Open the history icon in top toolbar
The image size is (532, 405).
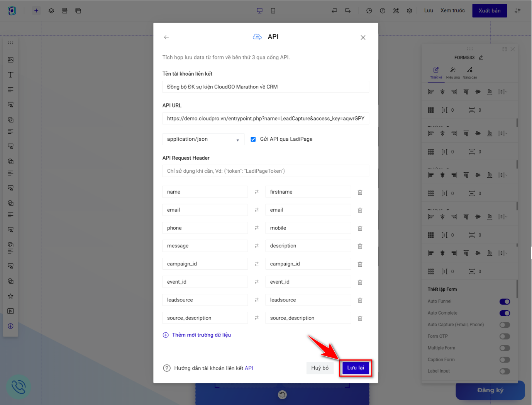tap(369, 11)
